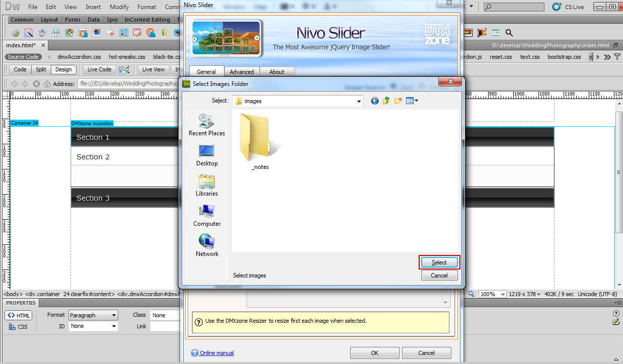This screenshot has height=364, width=623.
Task: Go to Recent Places in the sidebar
Action: click(x=207, y=125)
